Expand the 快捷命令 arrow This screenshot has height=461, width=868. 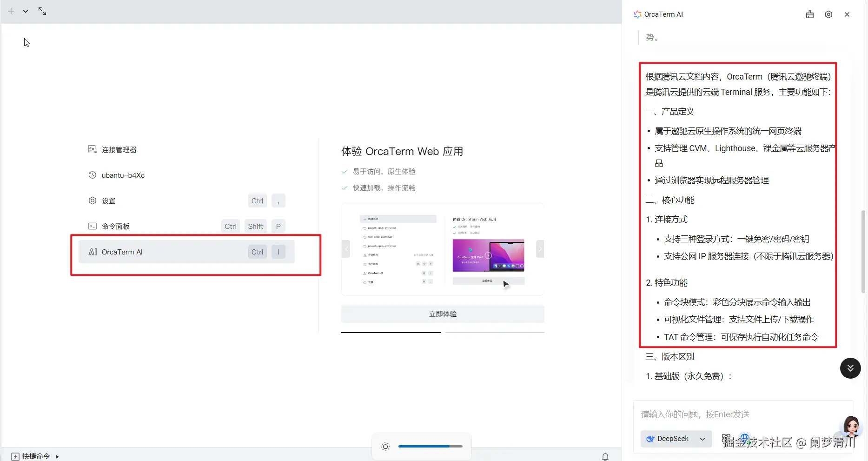pos(57,457)
